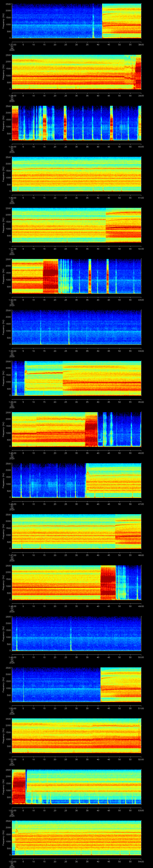The image size is (153, 868).
Task: Click the spectrogram panel starting at 1:48:00
Action: [x=76, y=583]
